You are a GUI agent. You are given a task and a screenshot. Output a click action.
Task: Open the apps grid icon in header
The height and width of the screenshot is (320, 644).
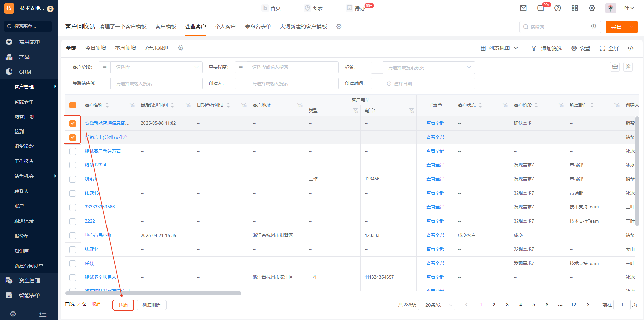click(x=574, y=8)
